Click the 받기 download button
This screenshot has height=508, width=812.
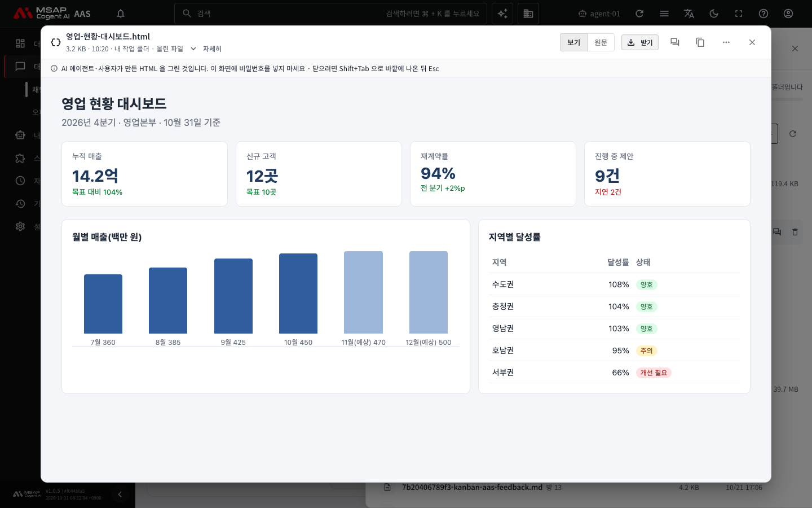point(640,42)
